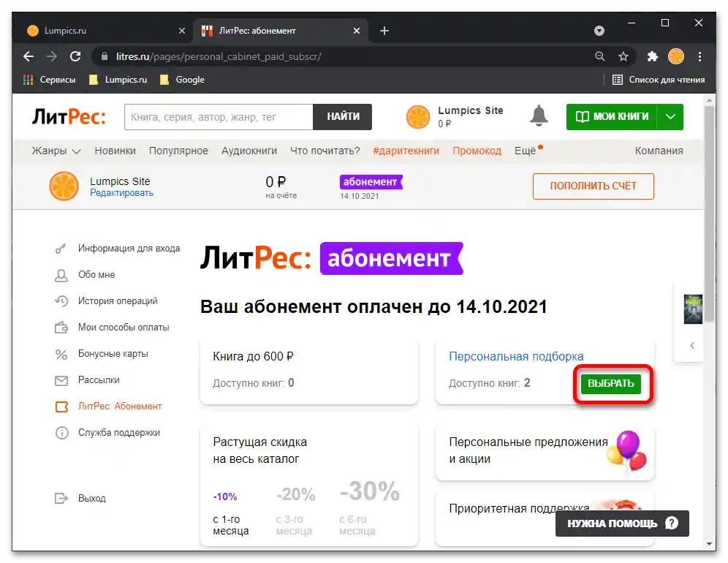Open the Аудиокниги section

(249, 151)
